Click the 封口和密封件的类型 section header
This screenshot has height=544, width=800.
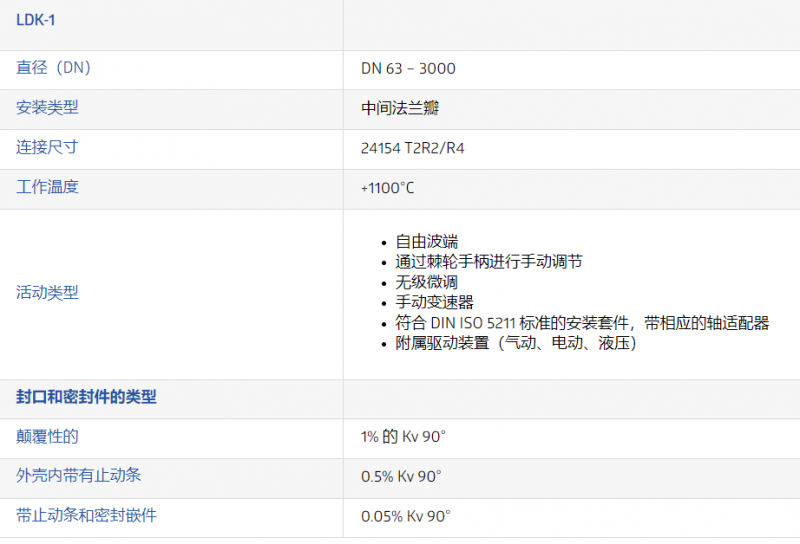(86, 397)
